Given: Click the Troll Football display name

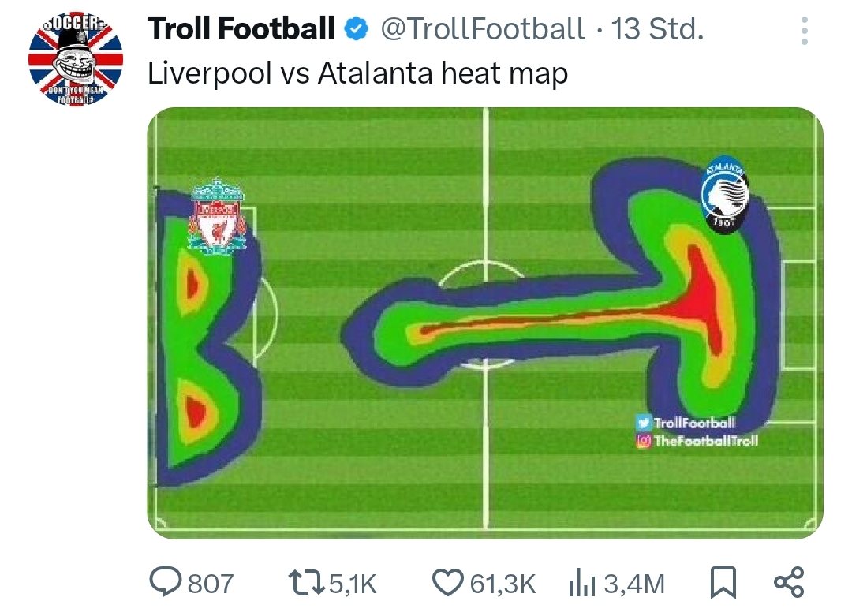Looking at the screenshot, I should pos(241,30).
